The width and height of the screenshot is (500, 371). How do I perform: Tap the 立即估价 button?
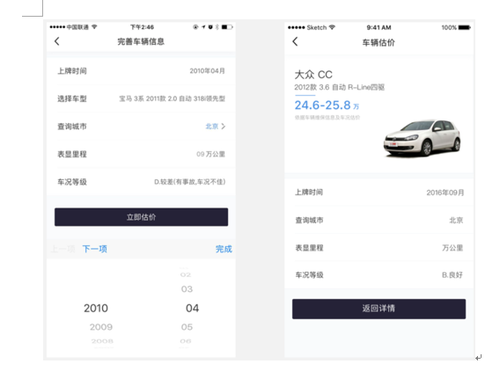pyautogui.click(x=141, y=217)
